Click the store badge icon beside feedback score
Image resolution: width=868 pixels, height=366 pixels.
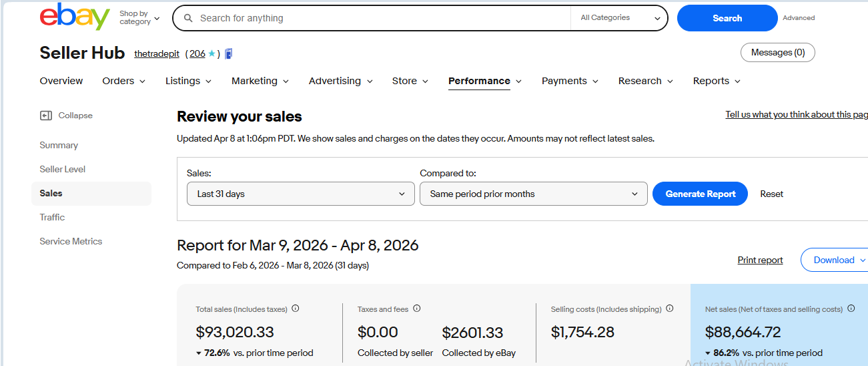[229, 54]
